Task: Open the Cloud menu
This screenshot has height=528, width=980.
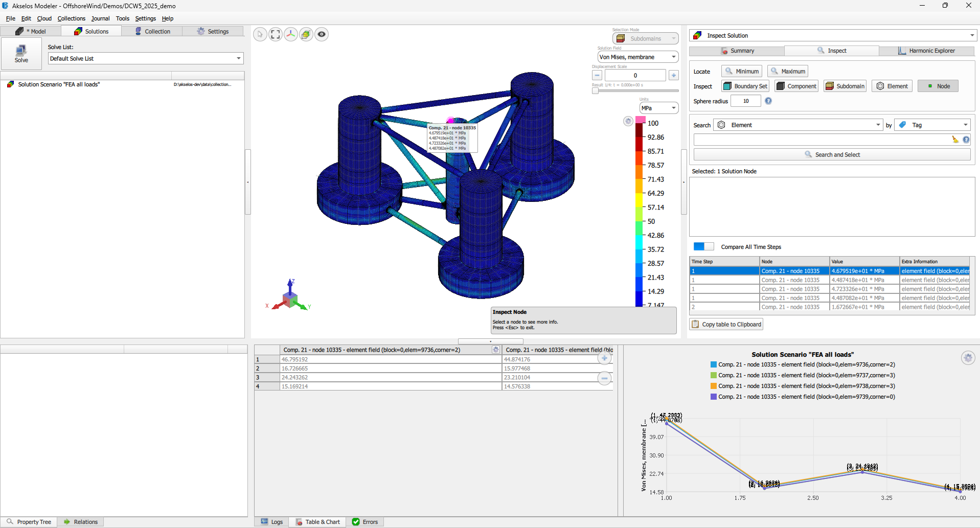Action: pos(44,18)
